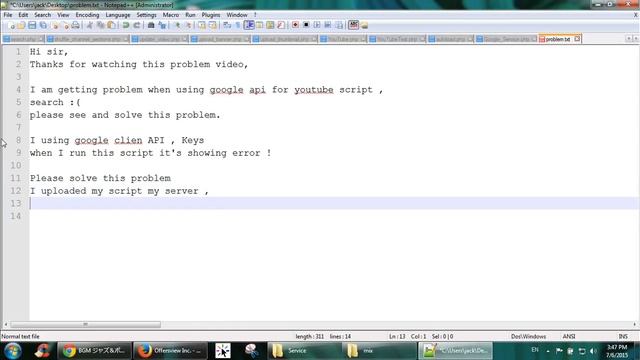Toggle show all characters icon
Screen dimensions: 640x360
[238, 25]
